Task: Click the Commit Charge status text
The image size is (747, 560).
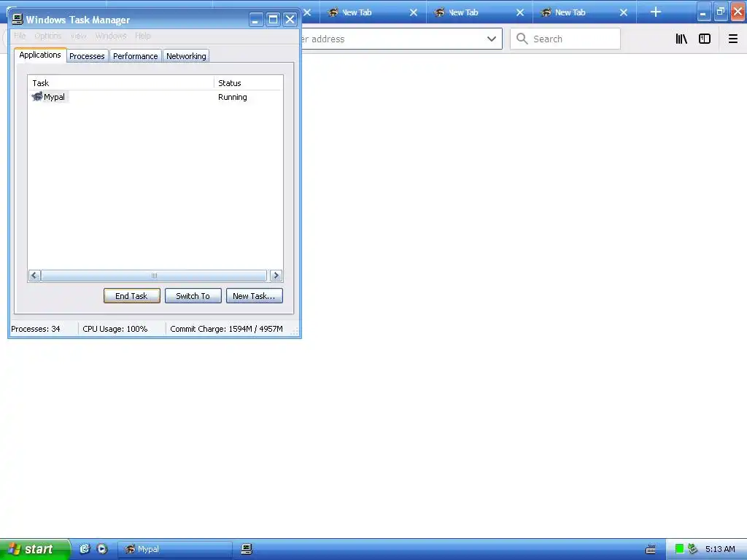Action: point(226,329)
